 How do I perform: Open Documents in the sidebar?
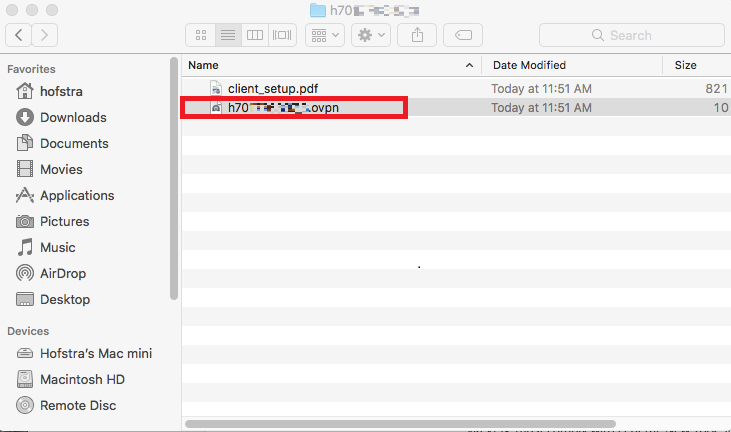click(74, 144)
